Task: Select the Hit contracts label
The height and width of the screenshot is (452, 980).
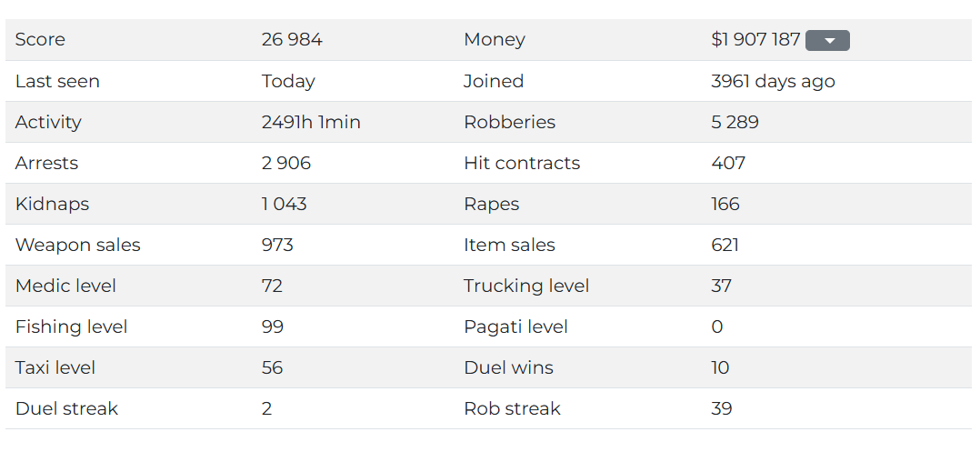Action: coord(522,163)
